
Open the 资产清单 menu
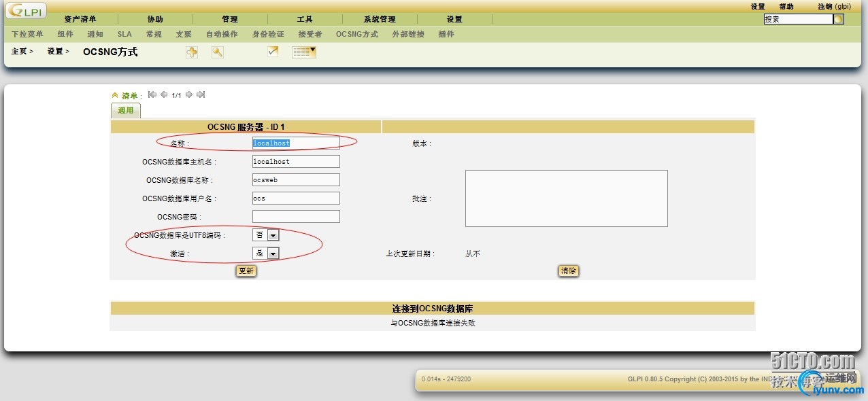point(80,19)
